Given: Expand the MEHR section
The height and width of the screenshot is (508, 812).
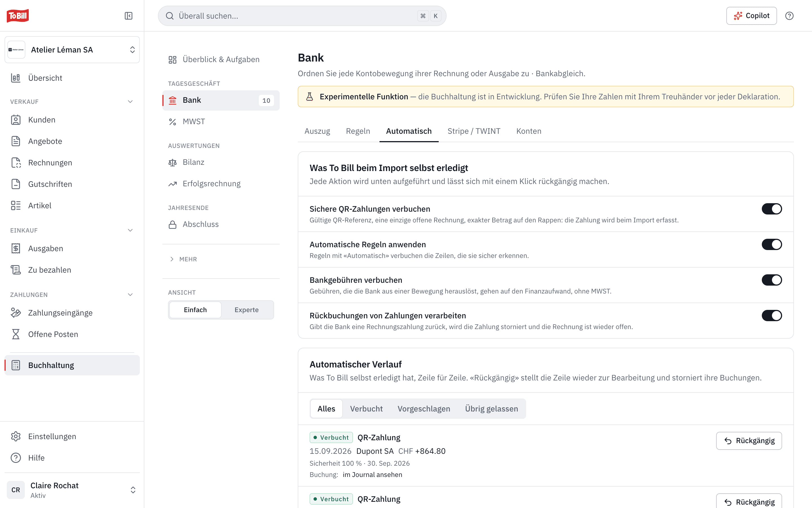Looking at the screenshot, I should pyautogui.click(x=183, y=259).
